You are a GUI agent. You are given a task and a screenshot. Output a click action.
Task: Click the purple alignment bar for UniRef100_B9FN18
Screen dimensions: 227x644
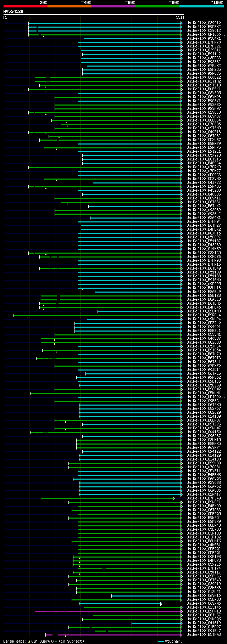pos(109,611)
